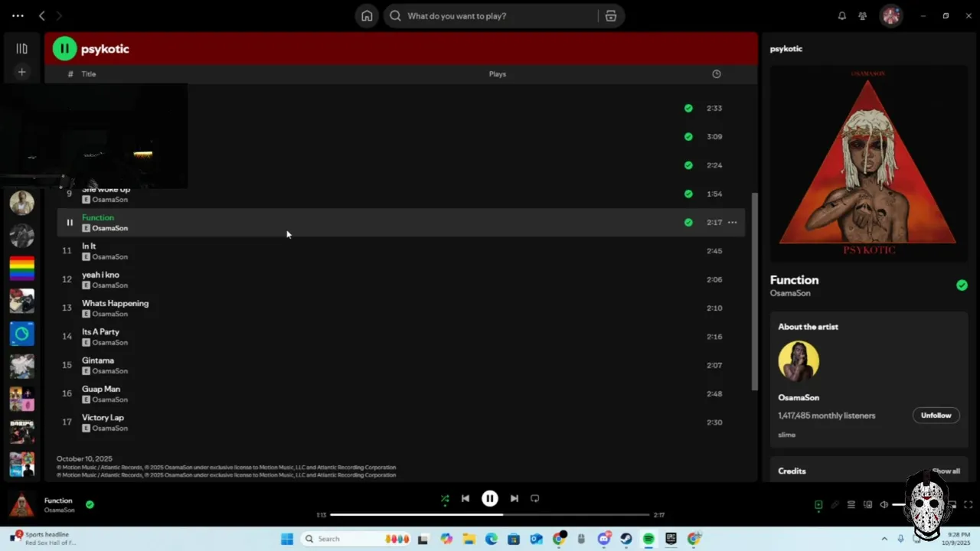Skip to the previous track

pyautogui.click(x=465, y=498)
